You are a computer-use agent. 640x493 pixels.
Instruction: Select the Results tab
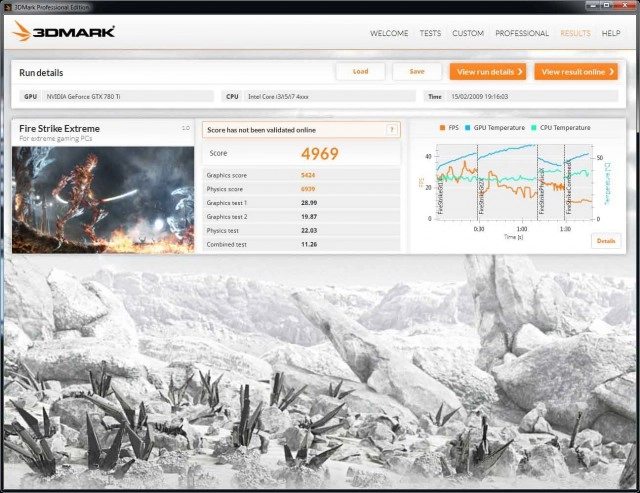pos(575,33)
